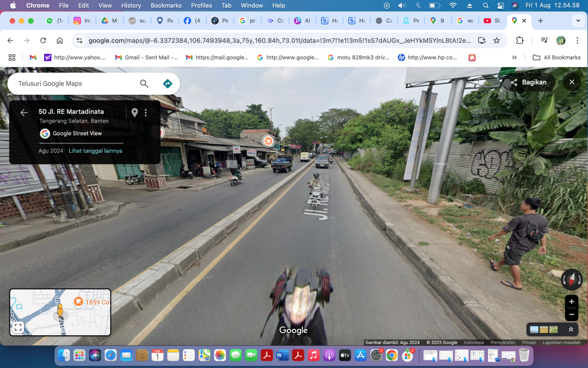The height and width of the screenshot is (368, 588).
Task: Click the back arrow in address panel
Action: tap(24, 113)
